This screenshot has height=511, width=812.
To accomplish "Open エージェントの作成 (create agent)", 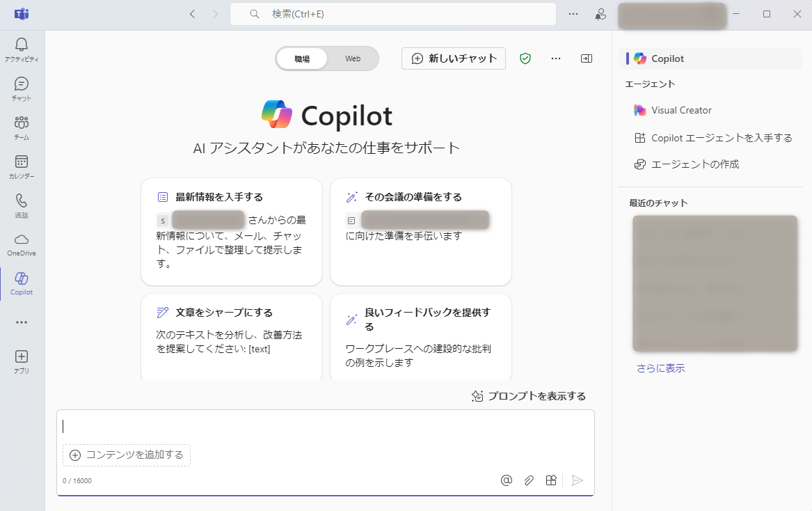I will point(687,164).
